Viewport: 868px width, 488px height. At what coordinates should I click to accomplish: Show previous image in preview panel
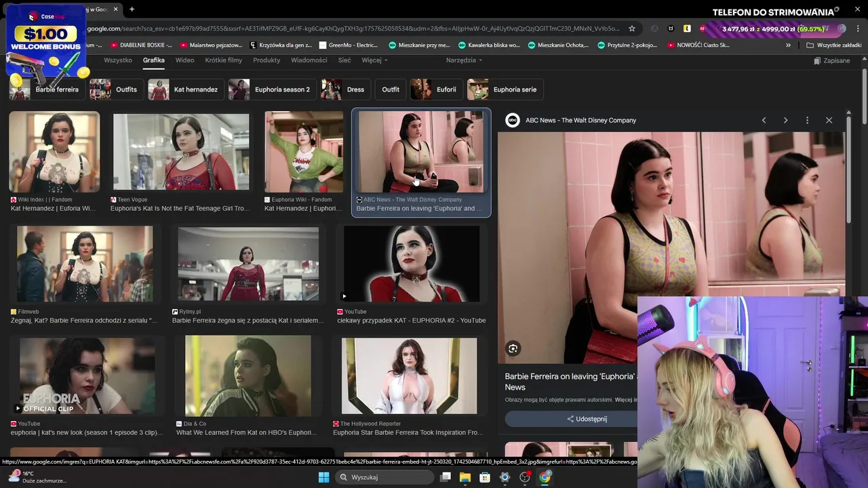(764, 120)
